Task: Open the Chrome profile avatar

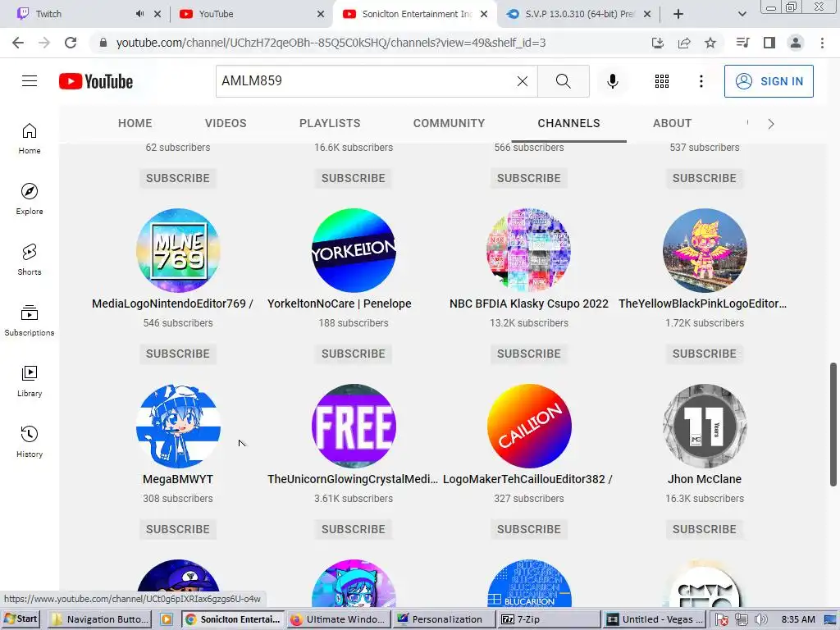Action: point(796,43)
